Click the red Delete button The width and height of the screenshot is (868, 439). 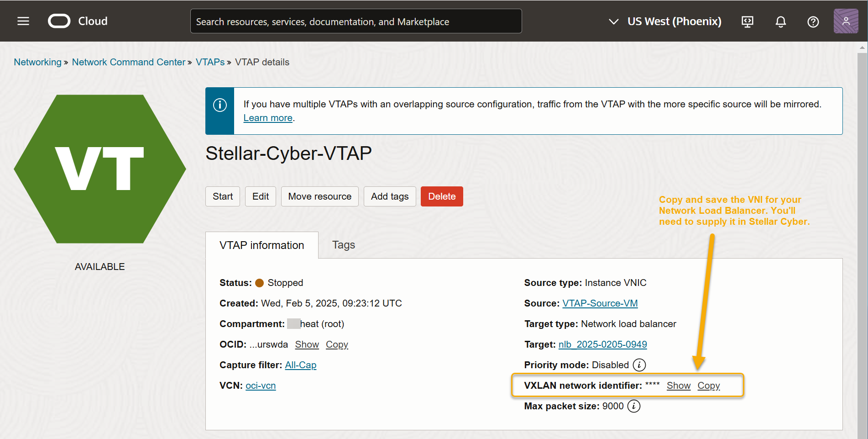click(441, 196)
